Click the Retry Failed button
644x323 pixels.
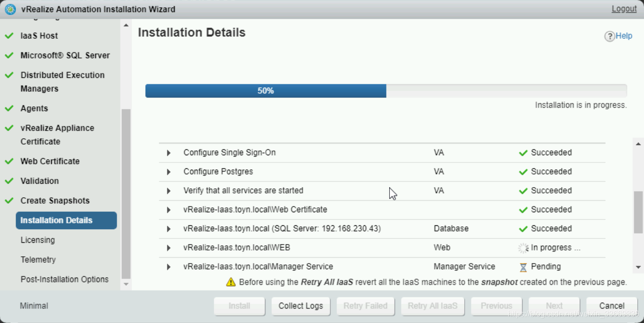(x=366, y=306)
